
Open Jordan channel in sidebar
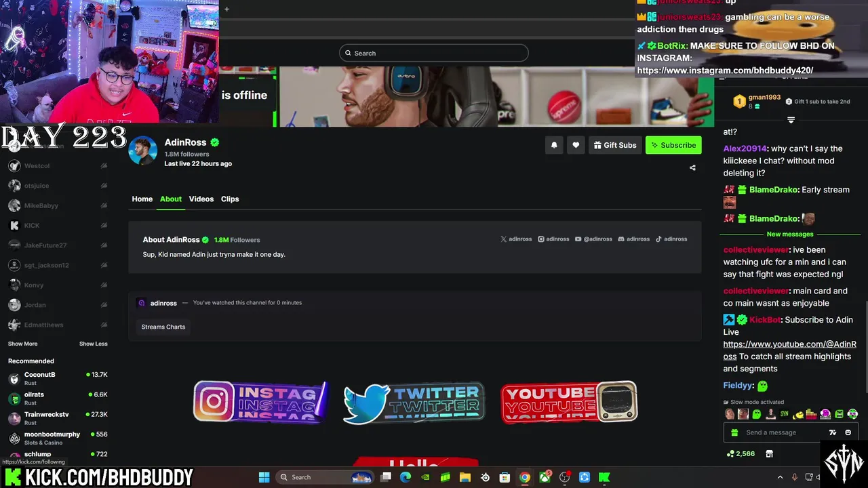point(58,305)
